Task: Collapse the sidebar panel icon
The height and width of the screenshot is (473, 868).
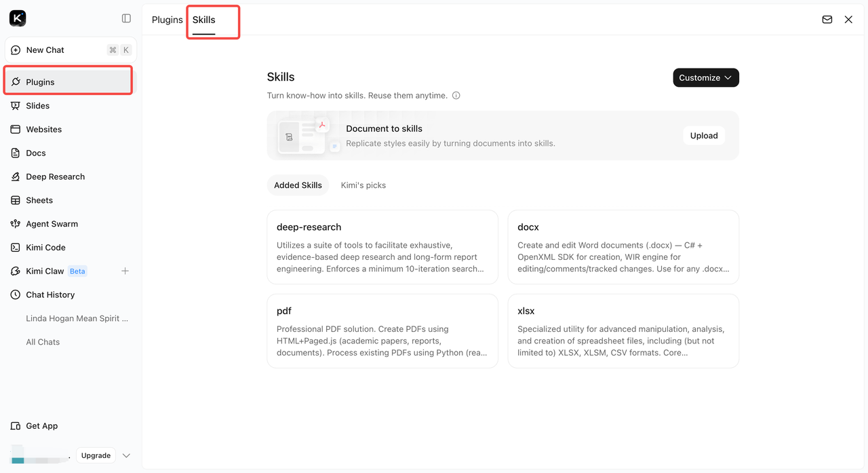Action: (126, 18)
